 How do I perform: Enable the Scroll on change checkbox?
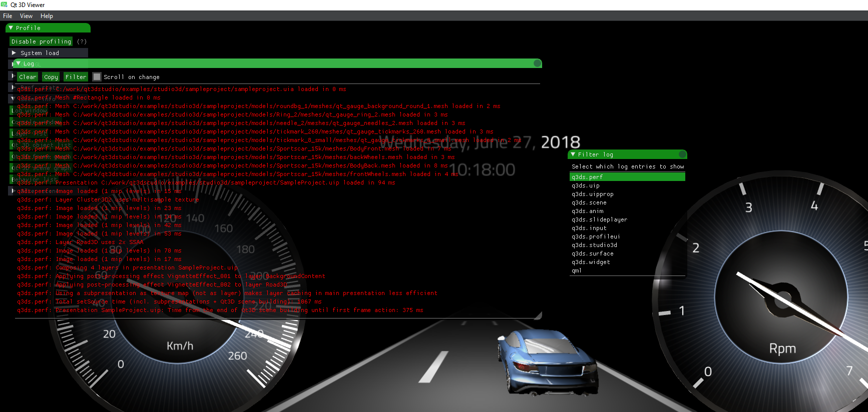coord(97,77)
